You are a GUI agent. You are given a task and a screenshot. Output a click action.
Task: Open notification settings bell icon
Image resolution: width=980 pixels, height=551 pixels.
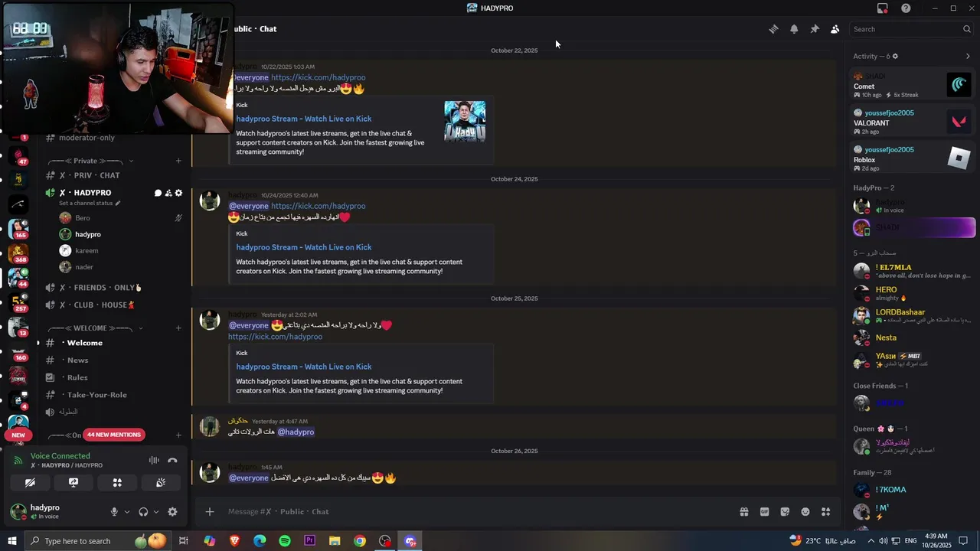click(x=794, y=29)
